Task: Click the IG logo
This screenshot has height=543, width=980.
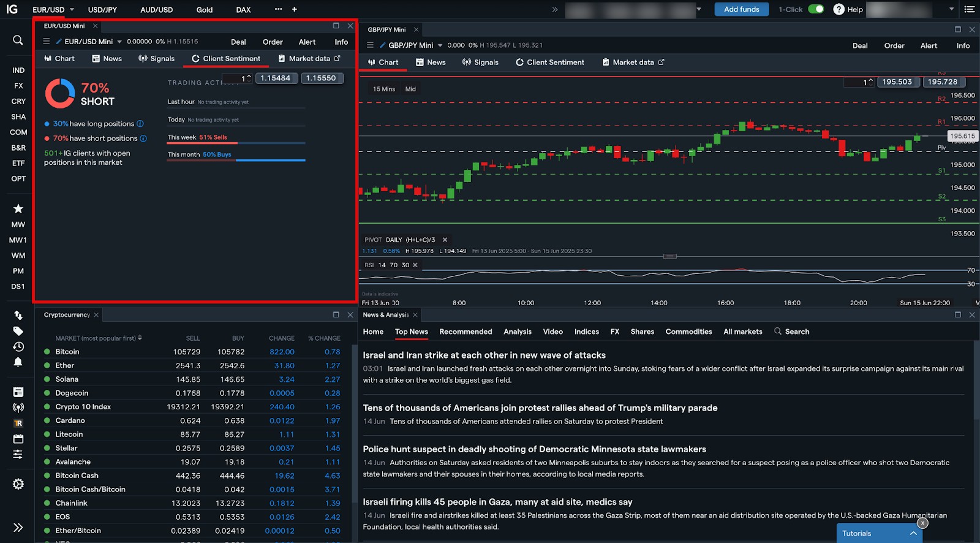Action: coord(12,9)
